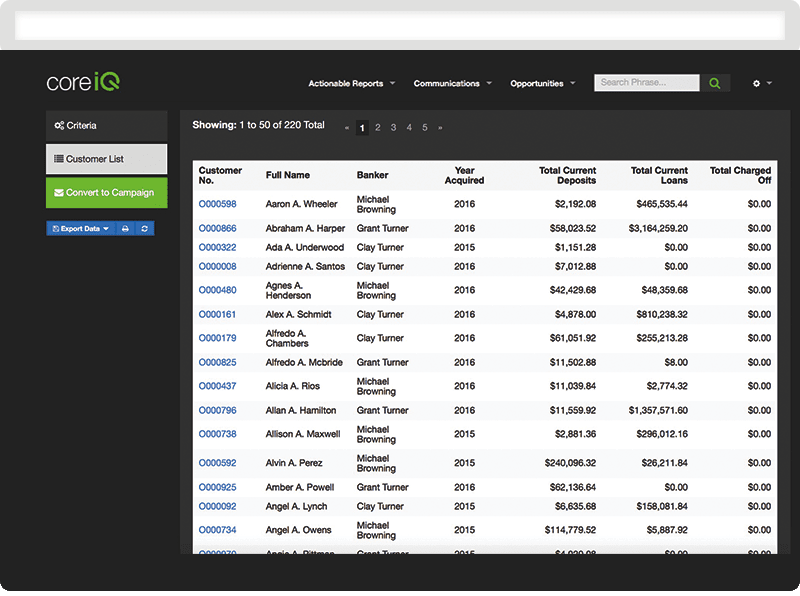This screenshot has width=800, height=596.
Task: Open customer number O000796
Action: pos(217,410)
